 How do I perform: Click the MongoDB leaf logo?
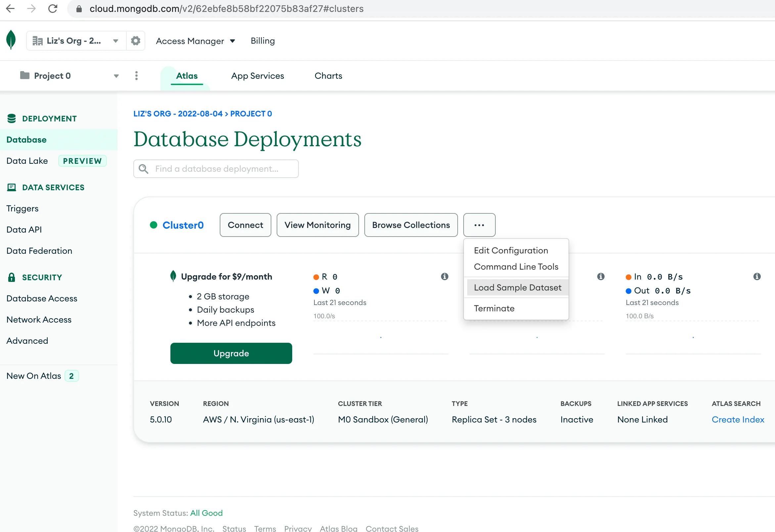(x=11, y=40)
